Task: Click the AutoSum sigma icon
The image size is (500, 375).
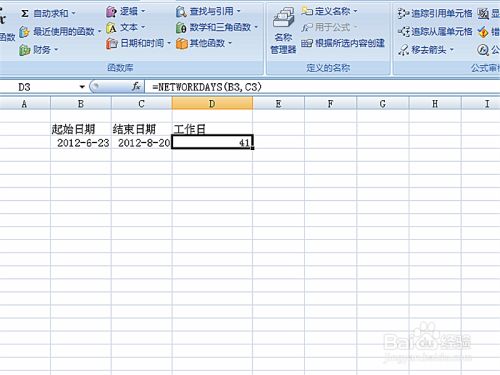Action: coord(25,13)
